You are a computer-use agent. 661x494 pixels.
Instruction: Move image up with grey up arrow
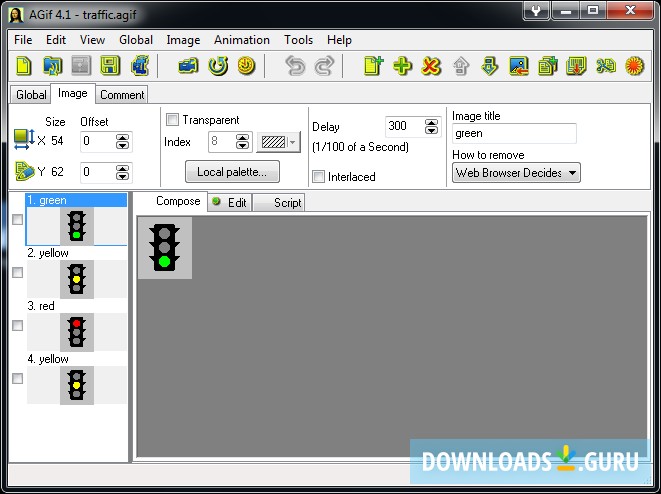[461, 66]
